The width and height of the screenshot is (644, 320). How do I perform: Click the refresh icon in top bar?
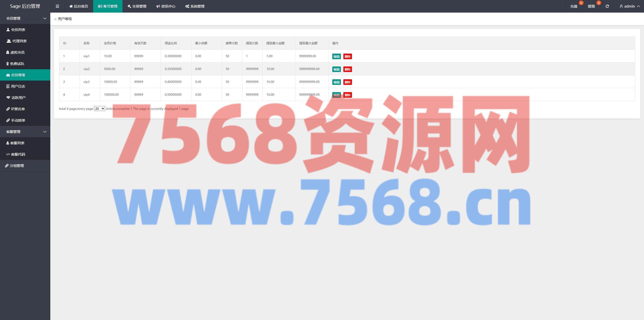607,6
